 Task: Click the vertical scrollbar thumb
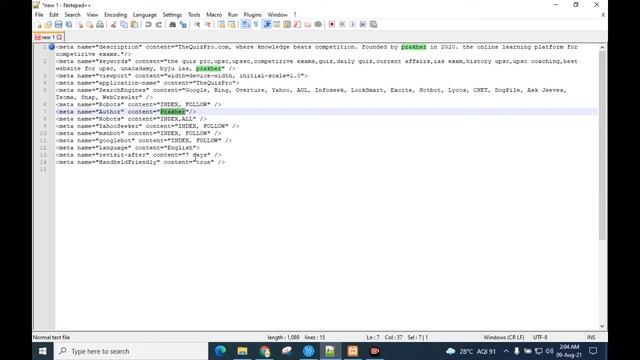602,145
